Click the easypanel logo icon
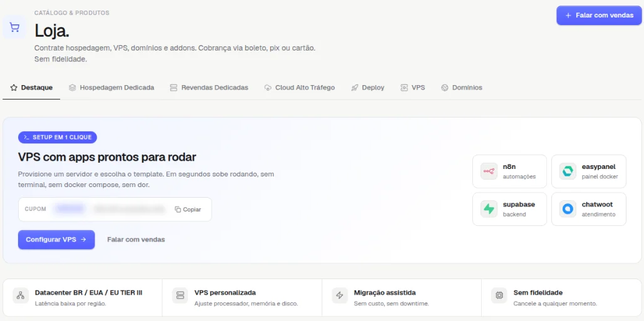Image resolution: width=644 pixels, height=321 pixels. (568, 171)
